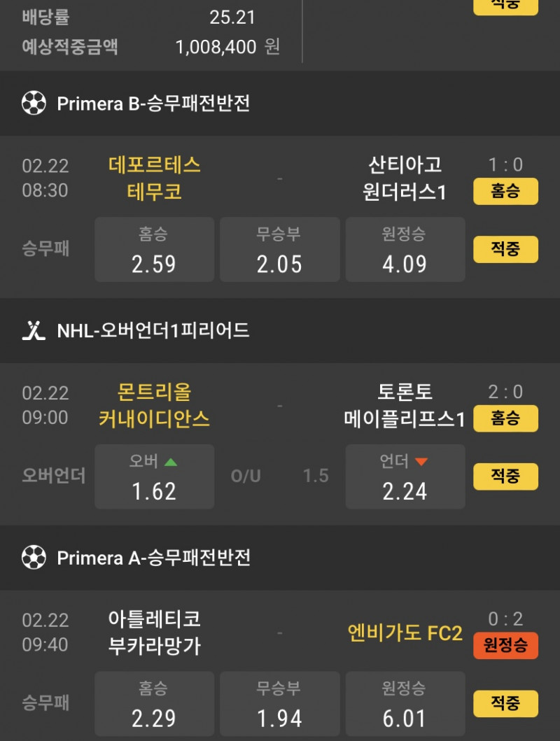
Task: Open the Primera B-승무패전반전 league header
Action: pyautogui.click(x=153, y=104)
